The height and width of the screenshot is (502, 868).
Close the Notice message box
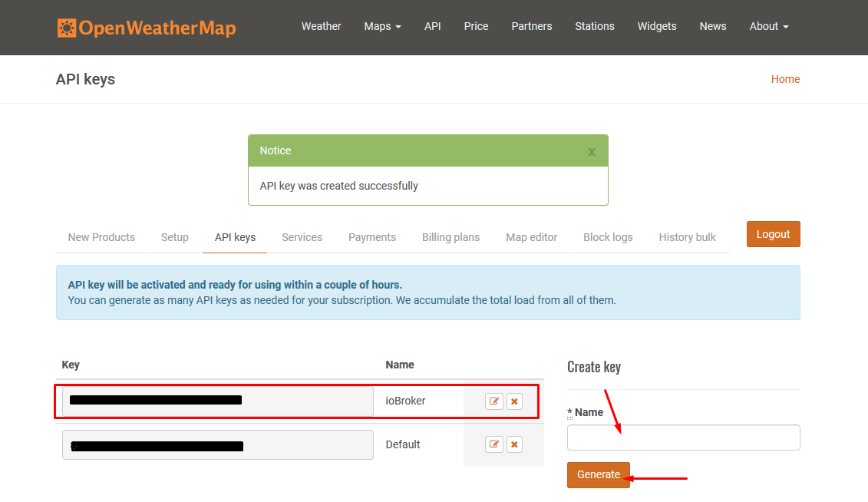pyautogui.click(x=592, y=152)
